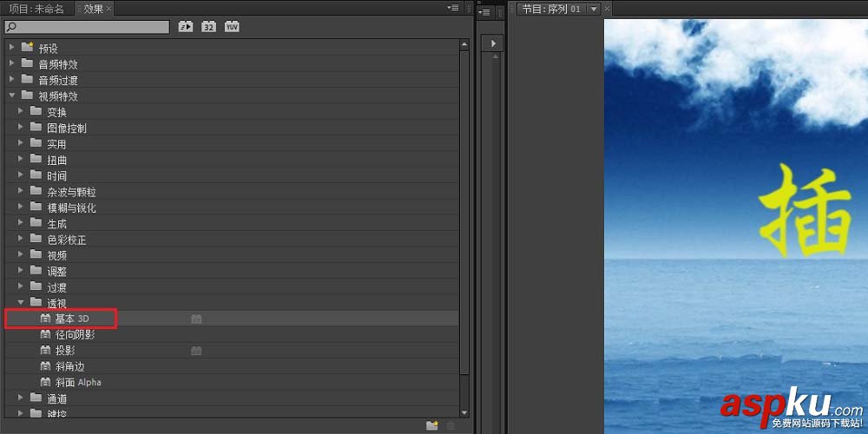Image resolution: width=868 pixels, height=434 pixels.
Task: Click the starred 预设 folder icon
Action: coord(27,48)
